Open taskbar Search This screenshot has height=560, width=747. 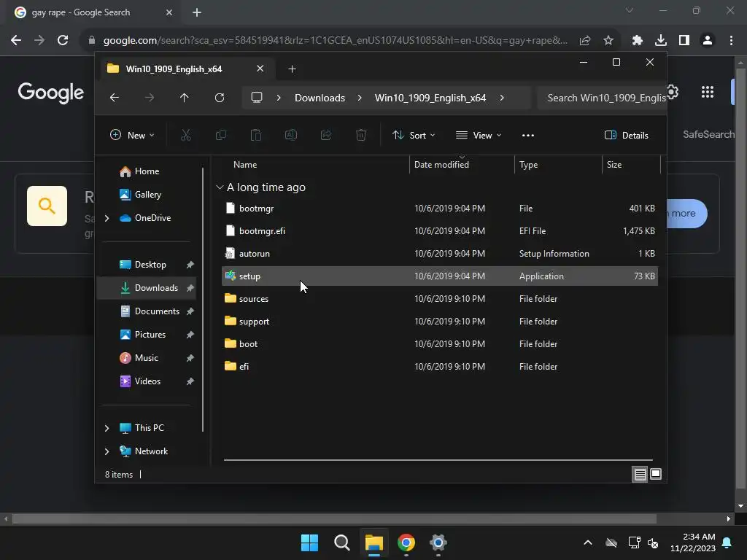pyautogui.click(x=342, y=542)
